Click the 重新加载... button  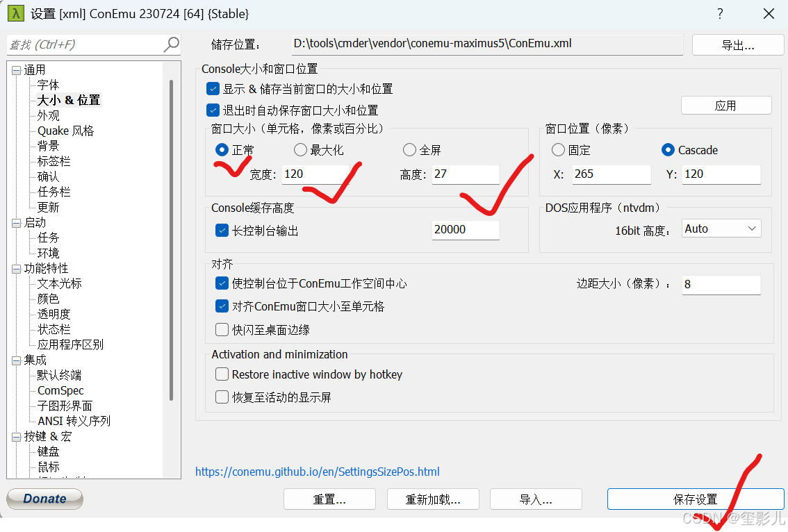tap(433, 499)
